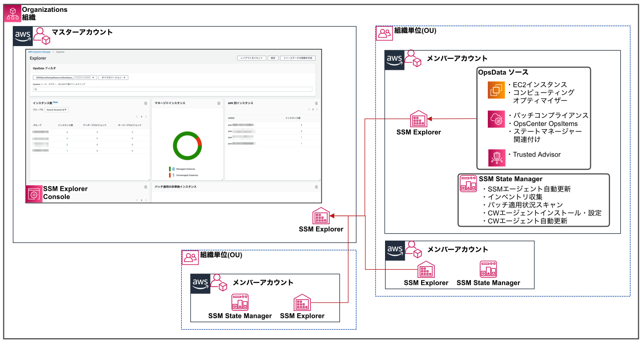Click the リソースデータの同期を作成 button

[297, 58]
